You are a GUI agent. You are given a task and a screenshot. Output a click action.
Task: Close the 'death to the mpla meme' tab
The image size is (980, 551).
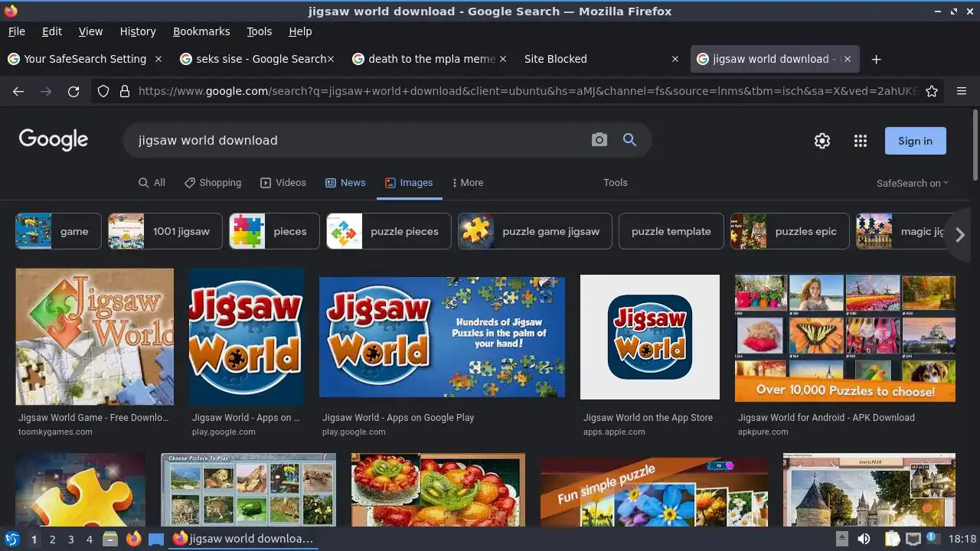click(503, 59)
